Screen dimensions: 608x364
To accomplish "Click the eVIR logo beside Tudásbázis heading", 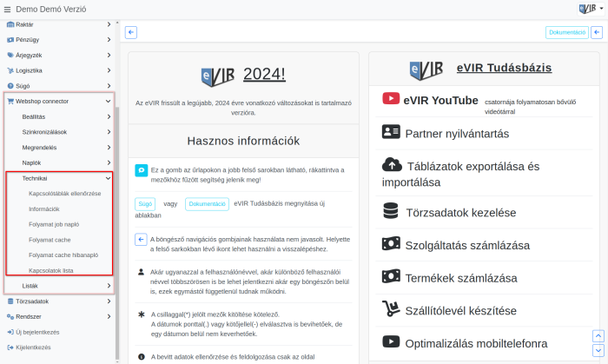I will pyautogui.click(x=426, y=70).
